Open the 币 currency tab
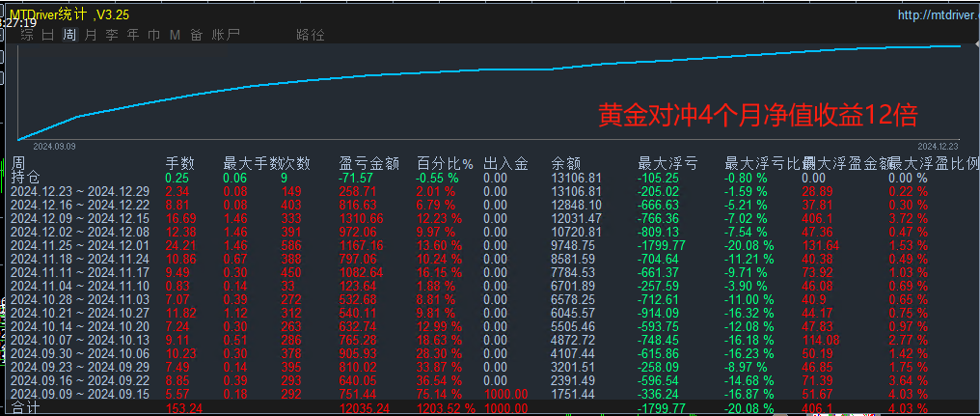 click(x=153, y=35)
